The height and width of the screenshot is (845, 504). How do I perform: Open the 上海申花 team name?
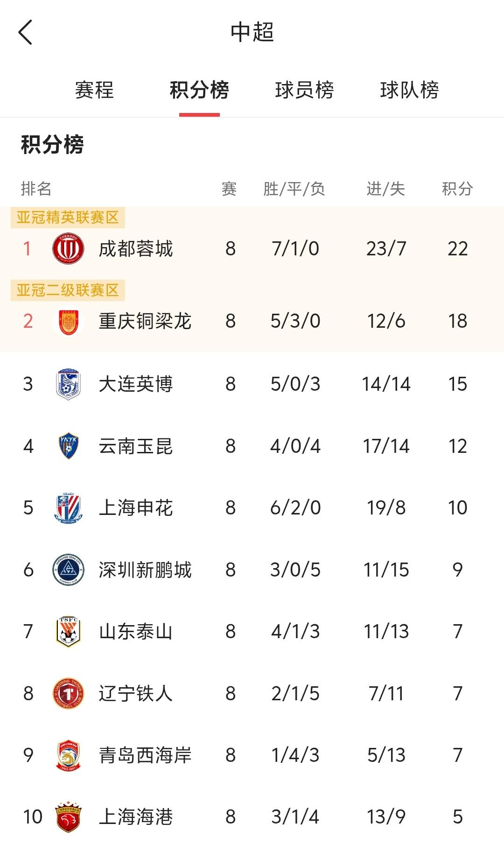[136, 508]
